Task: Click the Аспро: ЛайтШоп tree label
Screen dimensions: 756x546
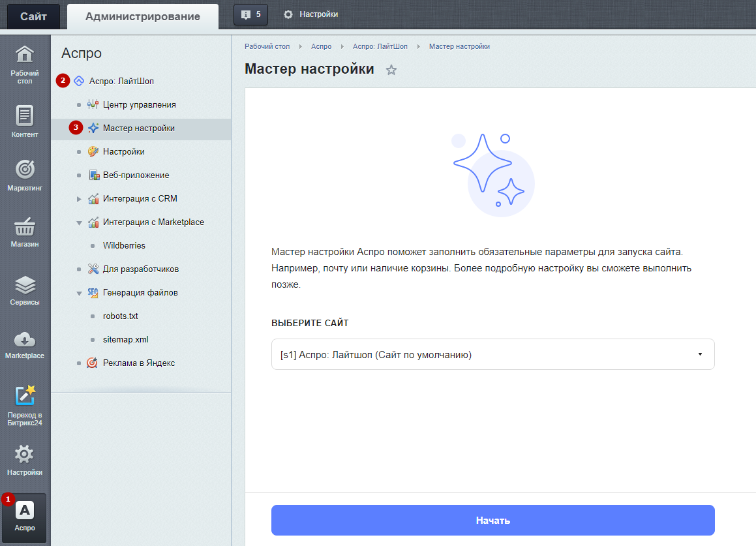Action: pyautogui.click(x=121, y=81)
